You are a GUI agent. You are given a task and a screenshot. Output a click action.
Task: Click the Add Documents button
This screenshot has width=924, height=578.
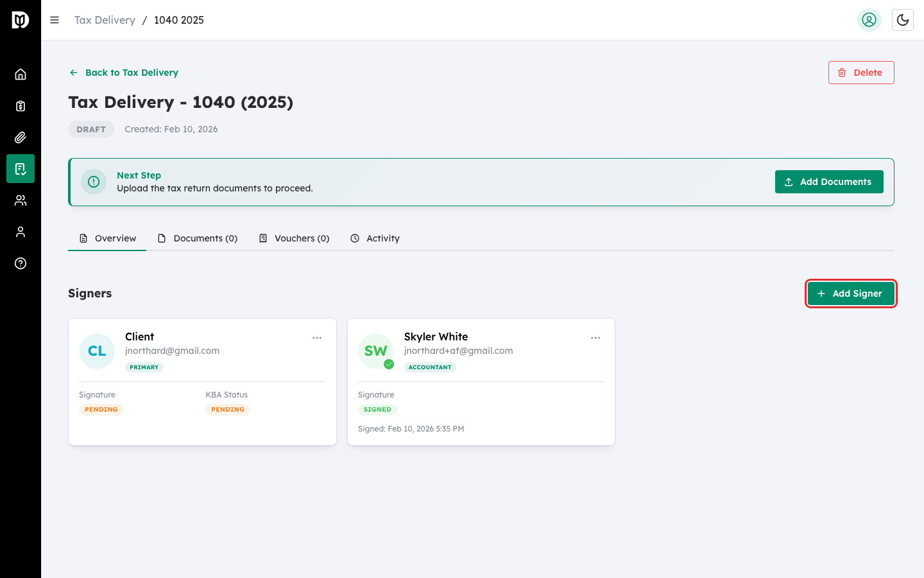(x=829, y=182)
